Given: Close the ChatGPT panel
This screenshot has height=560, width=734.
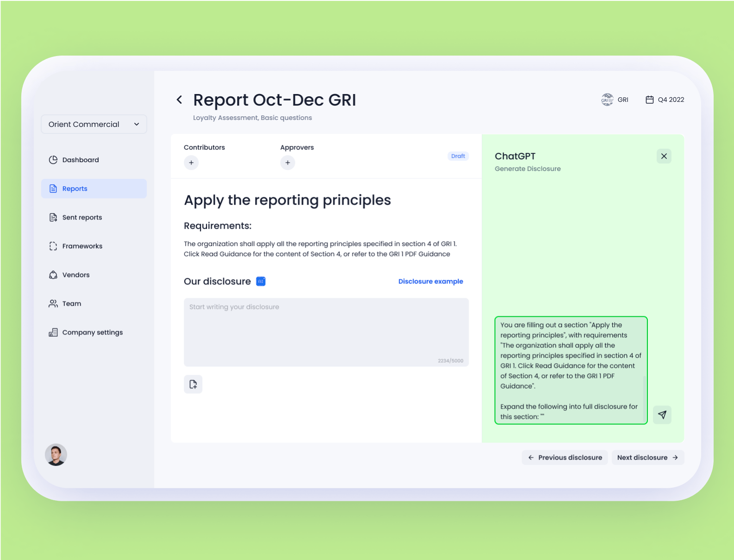Looking at the screenshot, I should pos(664,156).
